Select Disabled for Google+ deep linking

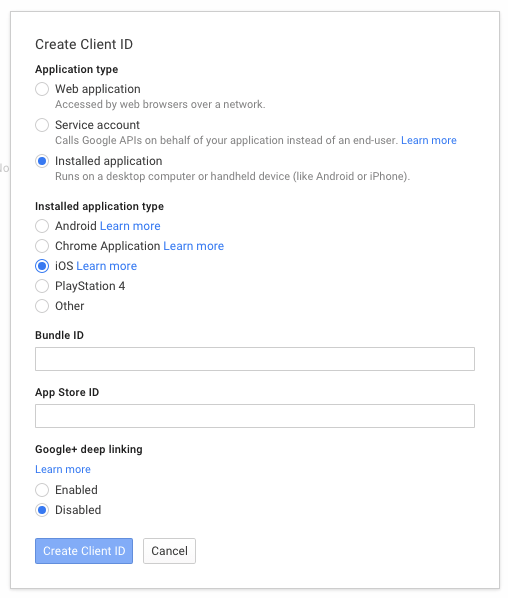(42, 510)
